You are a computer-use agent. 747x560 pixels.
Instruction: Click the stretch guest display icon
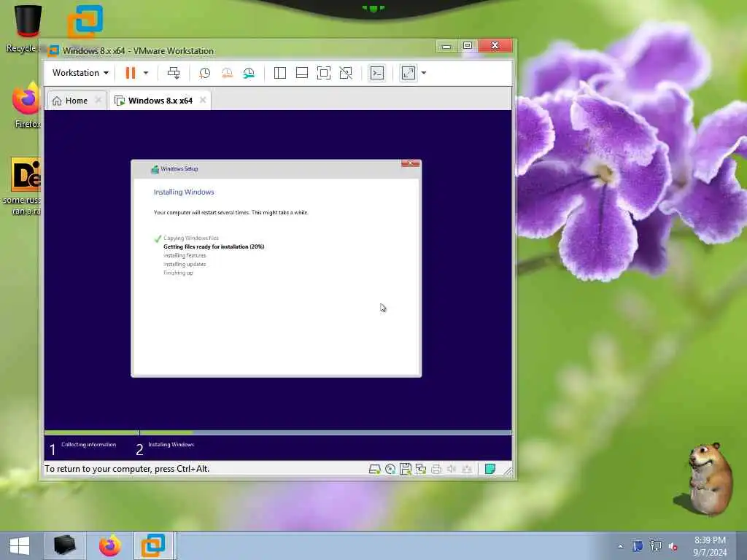(409, 73)
